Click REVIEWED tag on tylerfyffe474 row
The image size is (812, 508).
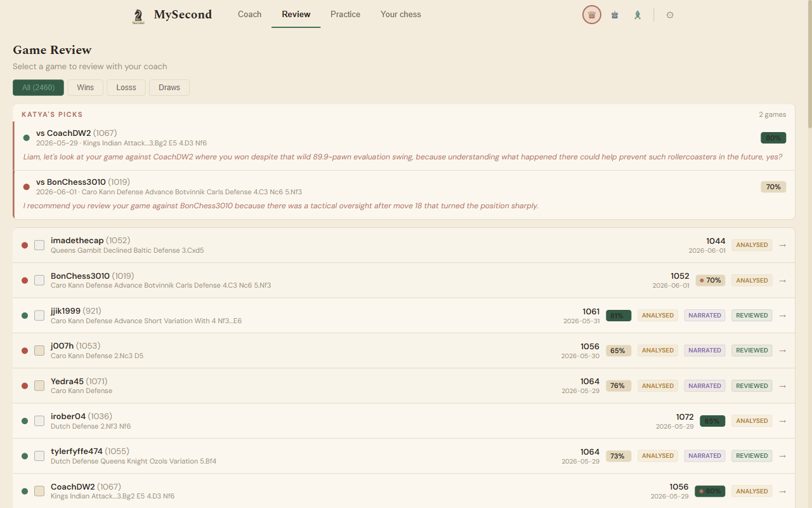click(x=752, y=456)
